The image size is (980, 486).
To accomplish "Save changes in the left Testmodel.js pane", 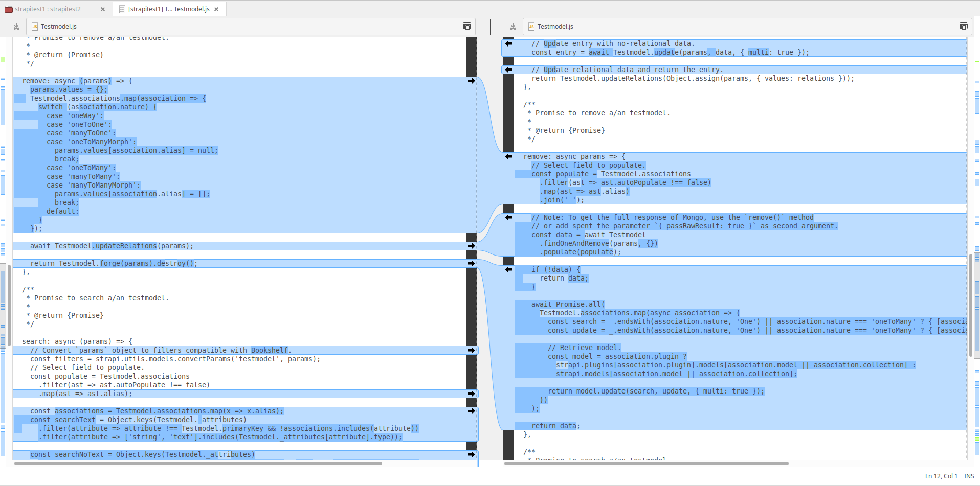I will (16, 26).
